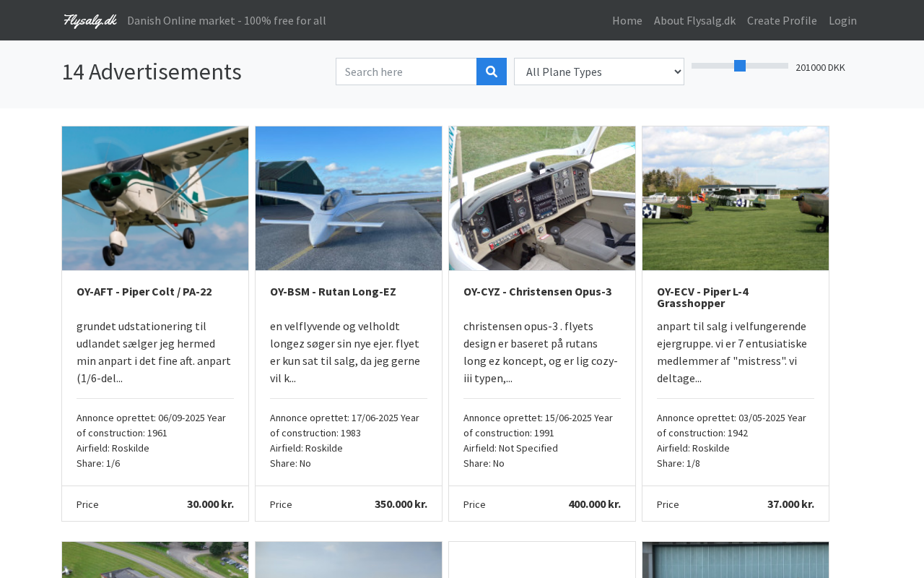The image size is (924, 578).
Task: Click Login in the navigation bar
Action: 842,20
